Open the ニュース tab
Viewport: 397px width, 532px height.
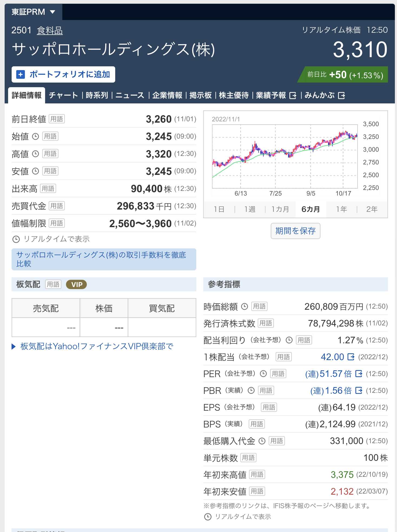(130, 95)
